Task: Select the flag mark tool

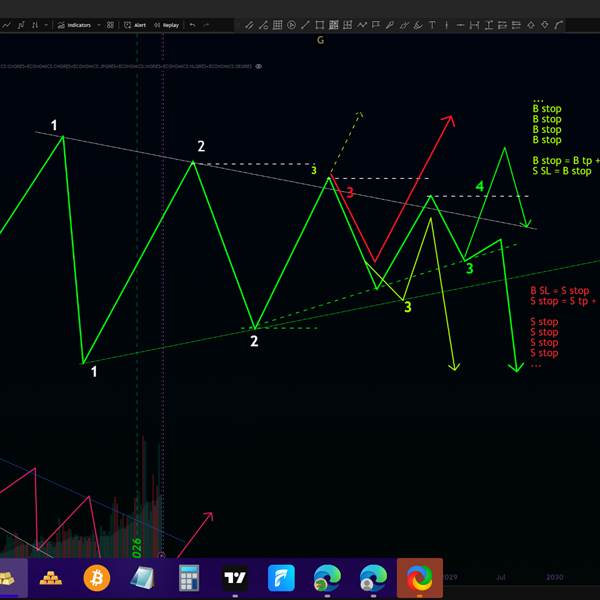Action: [376, 25]
